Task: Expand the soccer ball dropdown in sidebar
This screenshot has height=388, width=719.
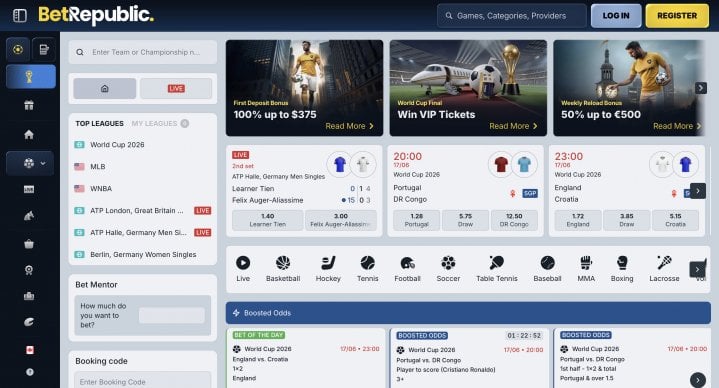Action: coord(30,163)
